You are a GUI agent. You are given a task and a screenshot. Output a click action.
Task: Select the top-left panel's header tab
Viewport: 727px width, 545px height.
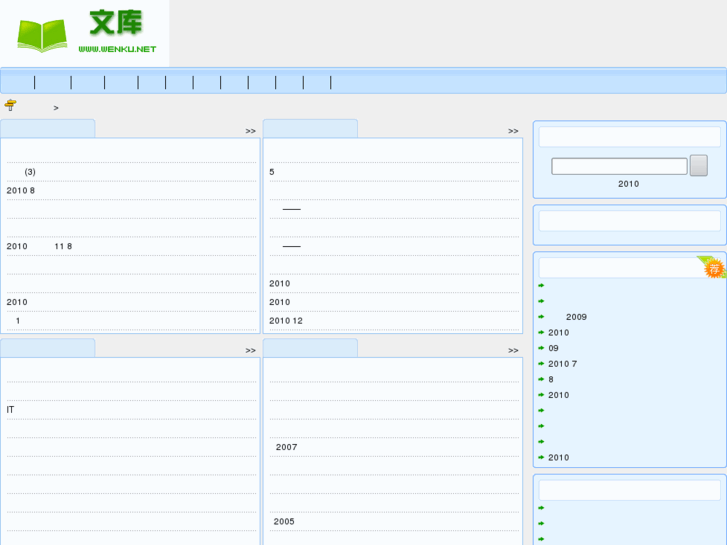coord(47,129)
